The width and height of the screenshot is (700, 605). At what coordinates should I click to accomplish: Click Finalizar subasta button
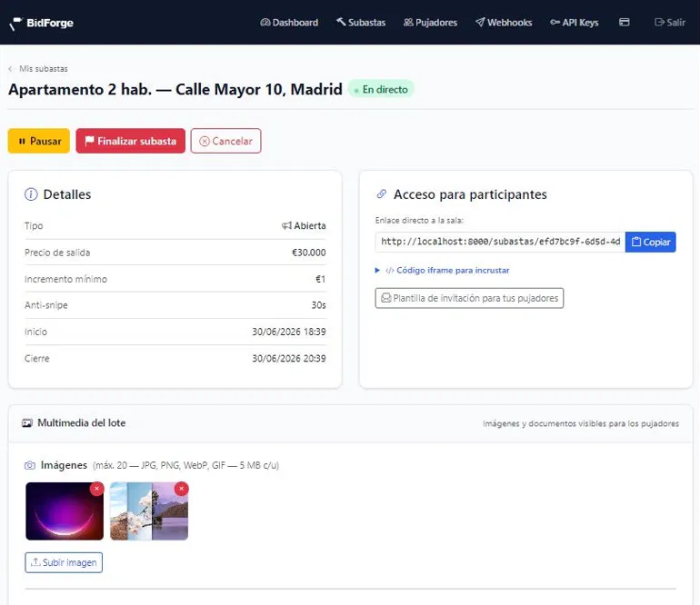[130, 141]
